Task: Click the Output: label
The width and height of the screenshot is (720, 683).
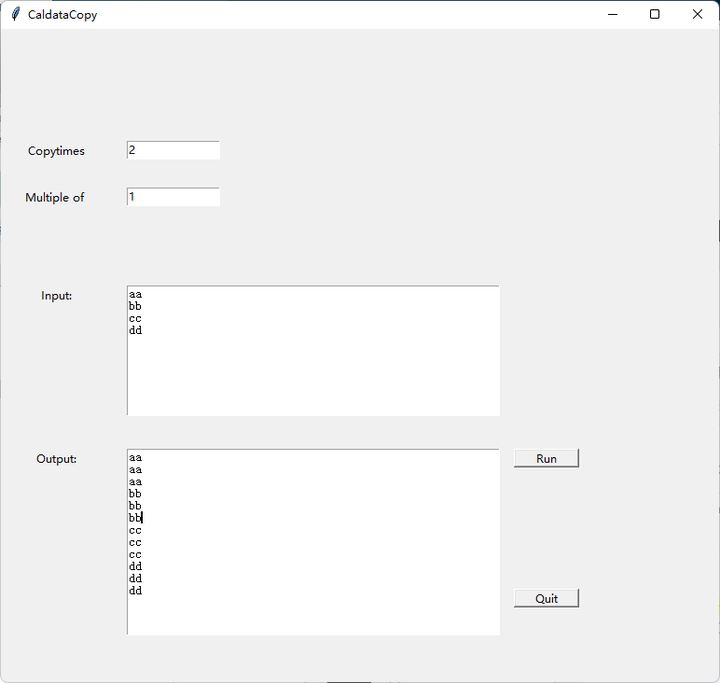Action: pyautogui.click(x=56, y=459)
